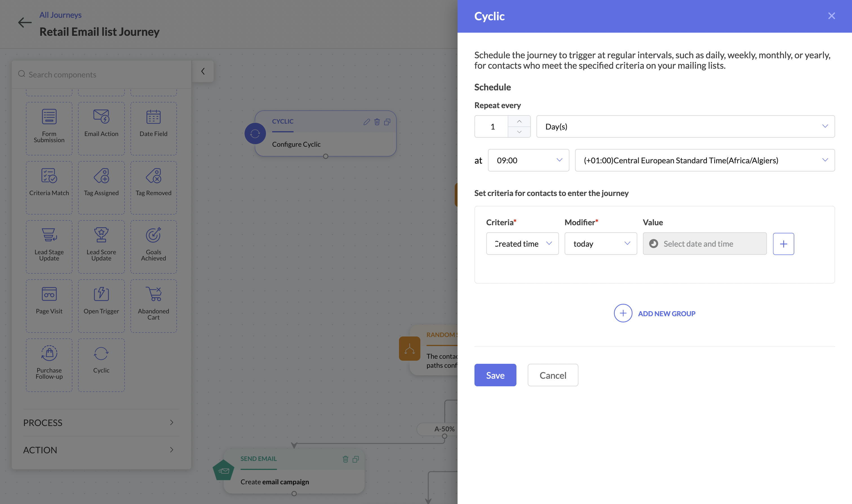Decrease the Repeat every value with down arrow
The image size is (852, 504).
click(519, 132)
